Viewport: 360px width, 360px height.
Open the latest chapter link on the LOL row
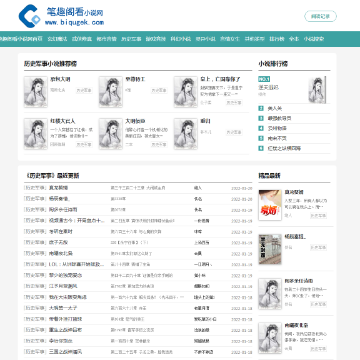[130, 264]
